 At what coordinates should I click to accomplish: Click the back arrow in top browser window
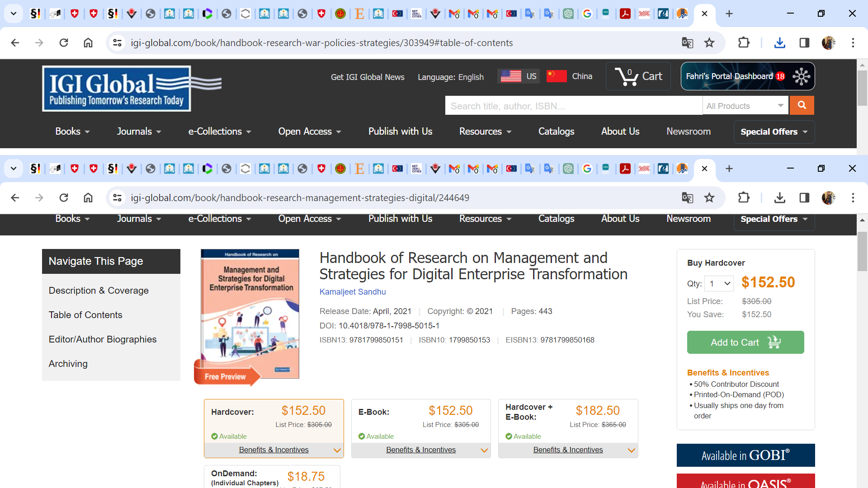pyautogui.click(x=15, y=43)
